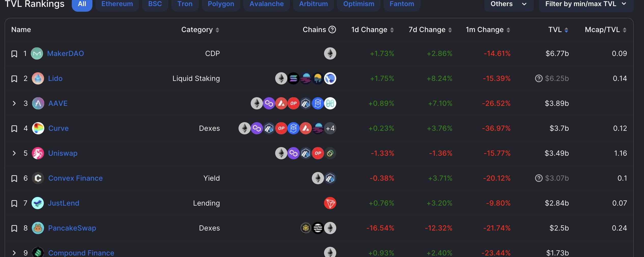644x257 pixels.
Task: Open the PancakeSwap protocol link
Action: tap(72, 228)
